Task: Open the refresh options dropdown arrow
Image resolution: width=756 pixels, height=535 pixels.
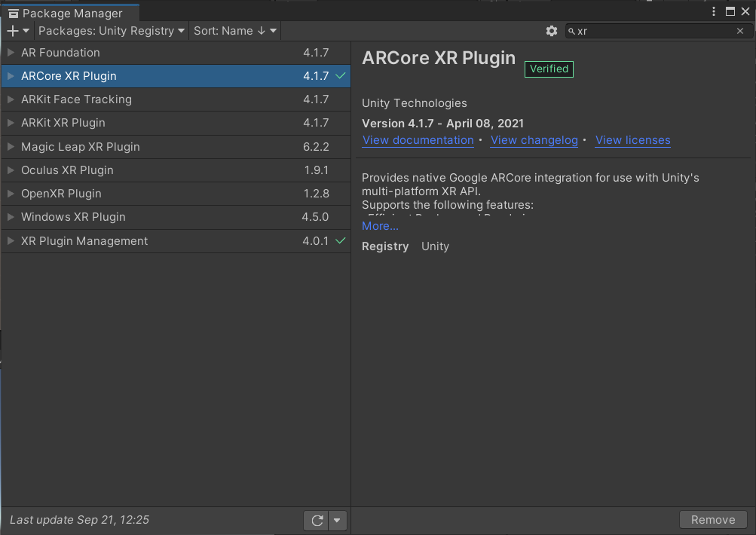Action: click(x=338, y=521)
